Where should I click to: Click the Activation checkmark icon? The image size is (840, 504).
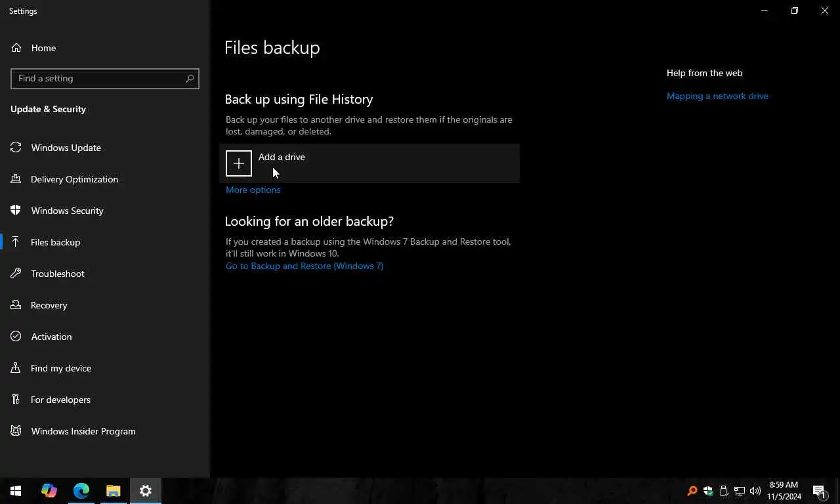coord(16,337)
